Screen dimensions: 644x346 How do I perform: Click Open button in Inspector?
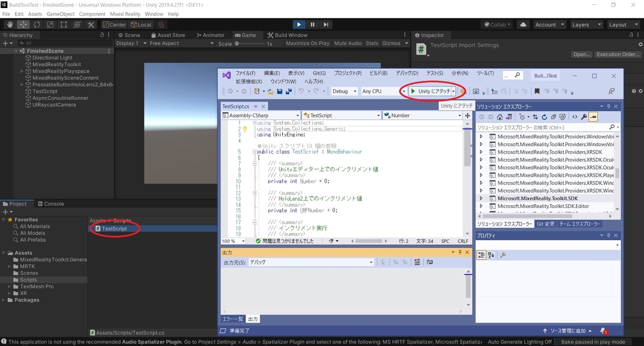pyautogui.click(x=581, y=54)
